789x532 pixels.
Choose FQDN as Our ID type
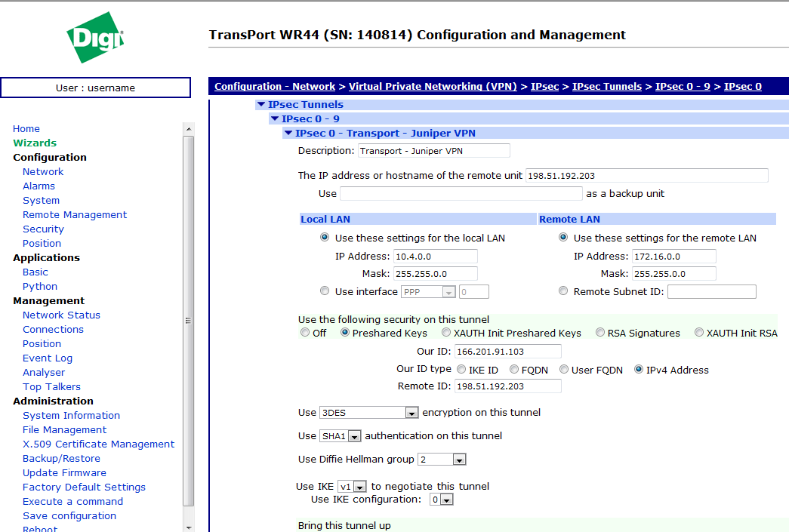pyautogui.click(x=514, y=370)
